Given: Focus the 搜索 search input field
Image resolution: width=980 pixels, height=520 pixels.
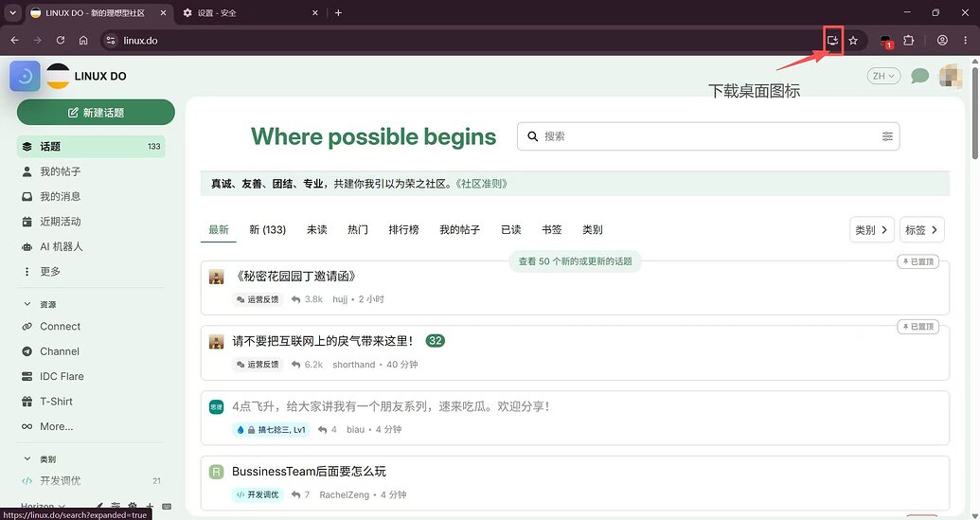Looking at the screenshot, I should point(708,136).
